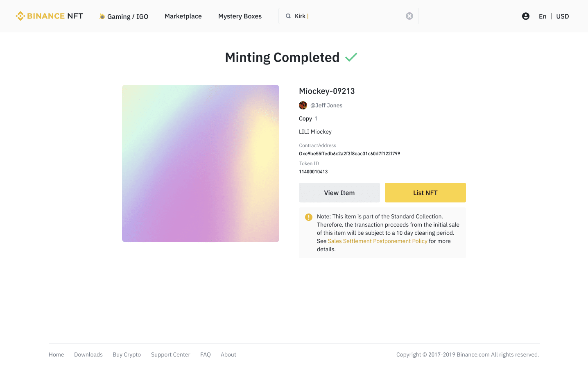Go to Support Center in footer
588x368 pixels.
(x=170, y=354)
